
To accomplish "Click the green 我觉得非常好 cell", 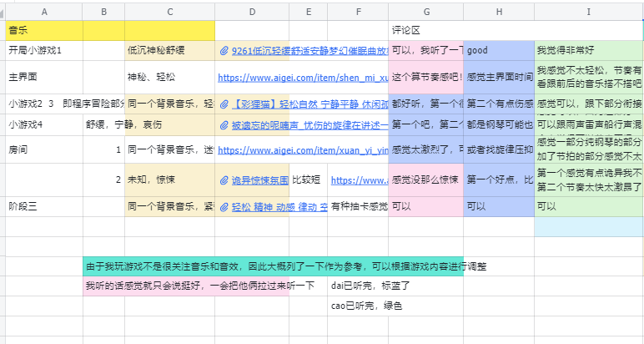I will point(588,51).
